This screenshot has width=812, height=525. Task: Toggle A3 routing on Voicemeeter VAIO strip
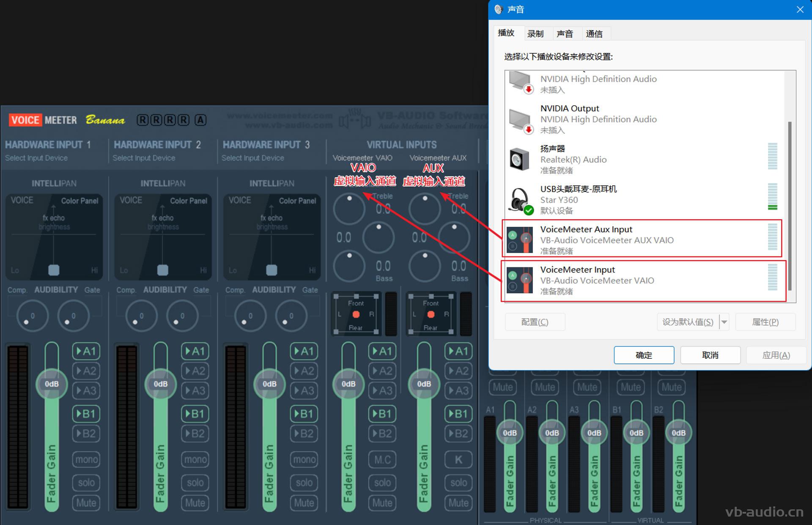pyautogui.click(x=382, y=390)
